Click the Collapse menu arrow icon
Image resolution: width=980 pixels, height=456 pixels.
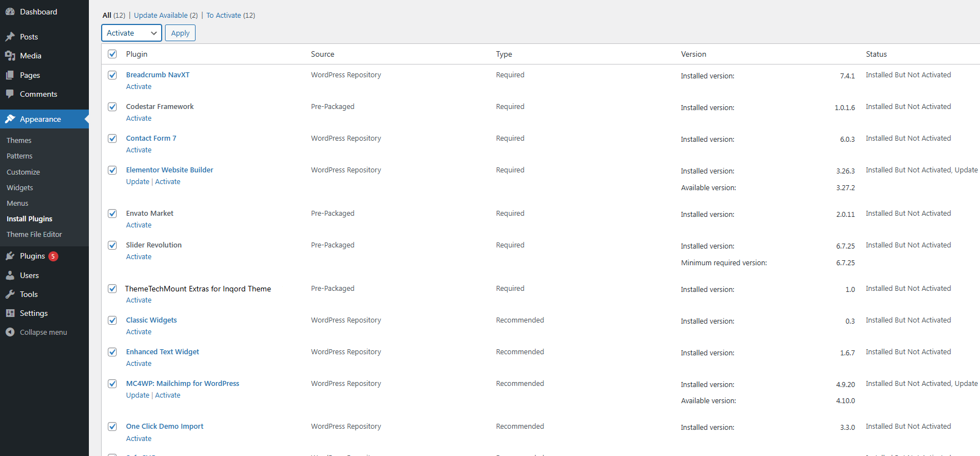[10, 332]
